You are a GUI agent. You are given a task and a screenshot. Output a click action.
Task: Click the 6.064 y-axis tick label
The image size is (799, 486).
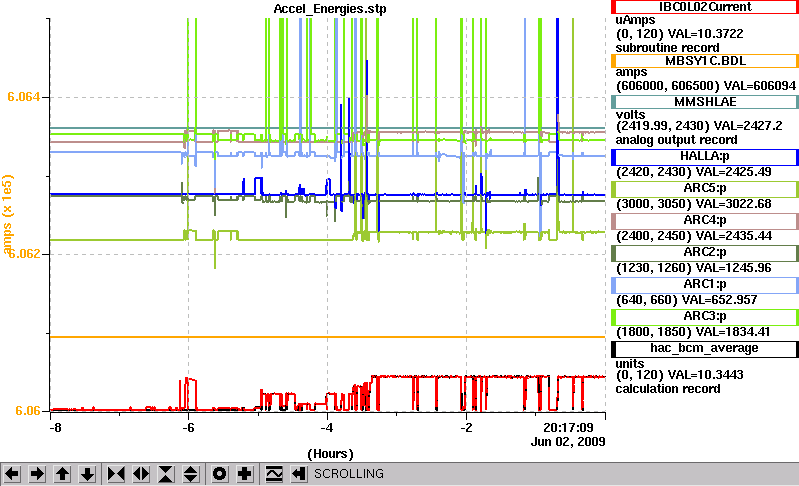(x=23, y=97)
